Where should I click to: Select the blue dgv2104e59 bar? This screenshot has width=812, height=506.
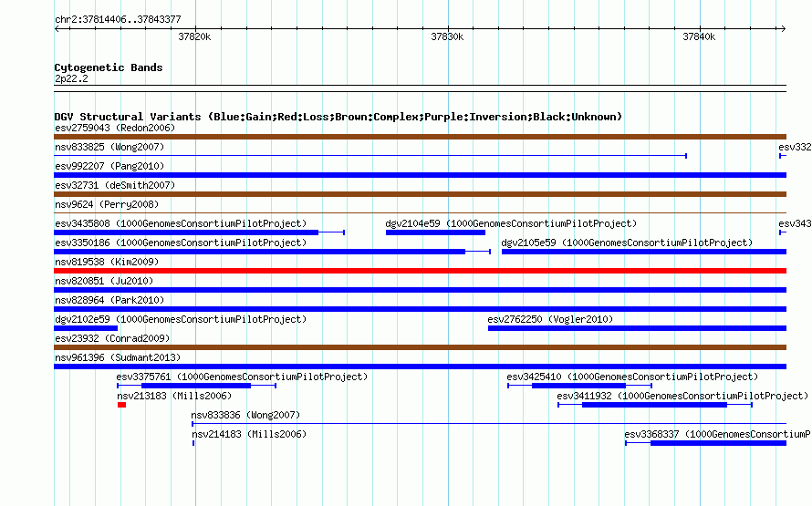pyautogui.click(x=435, y=232)
